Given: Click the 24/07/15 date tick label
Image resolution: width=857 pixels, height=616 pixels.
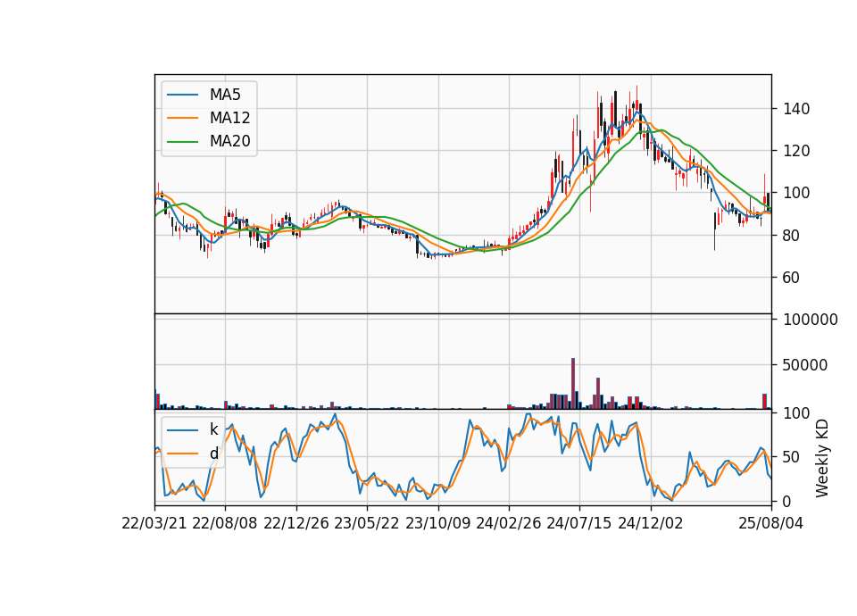Looking at the screenshot, I should [579, 523].
